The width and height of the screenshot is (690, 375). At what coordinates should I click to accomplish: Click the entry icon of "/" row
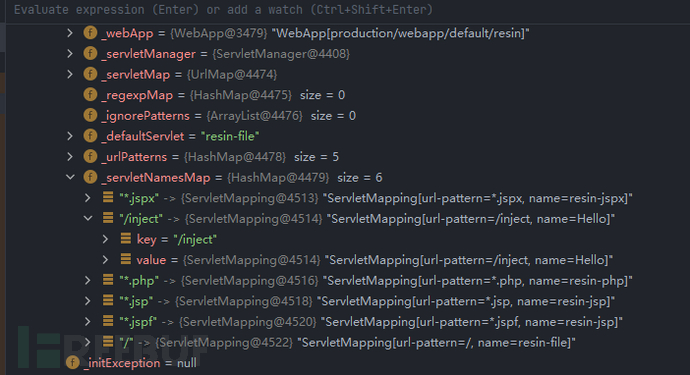tap(108, 342)
